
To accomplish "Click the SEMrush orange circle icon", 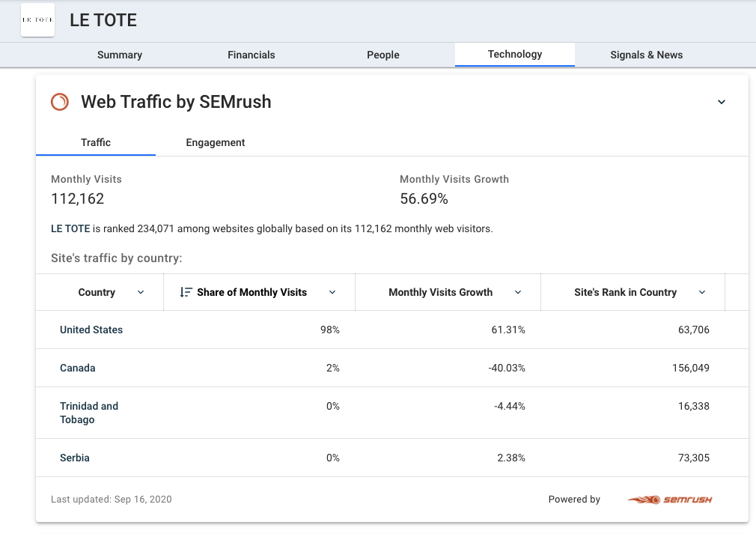I will tap(60, 102).
